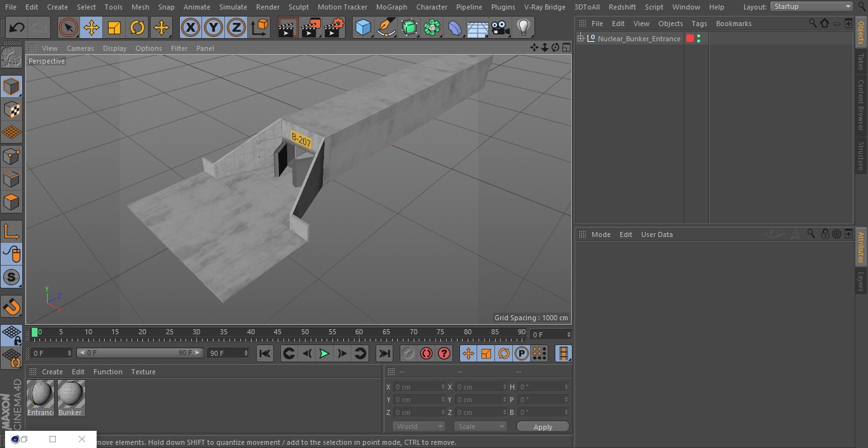This screenshot has height=448, width=868.
Task: Toggle Parameter keyframe recording
Action: coord(522,353)
